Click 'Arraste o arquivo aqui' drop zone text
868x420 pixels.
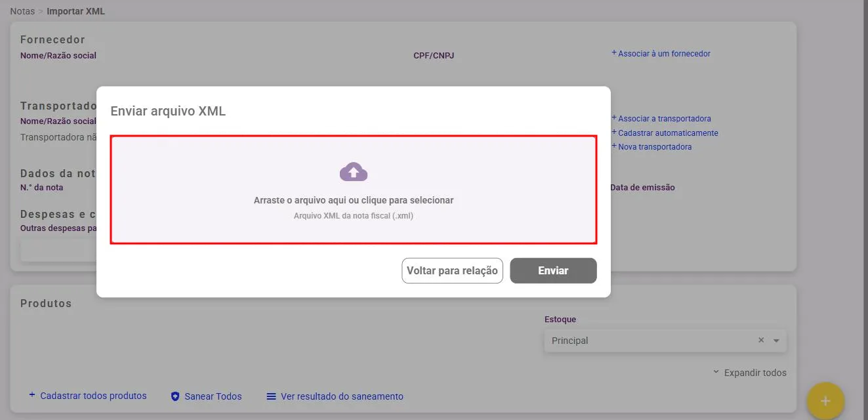point(354,200)
